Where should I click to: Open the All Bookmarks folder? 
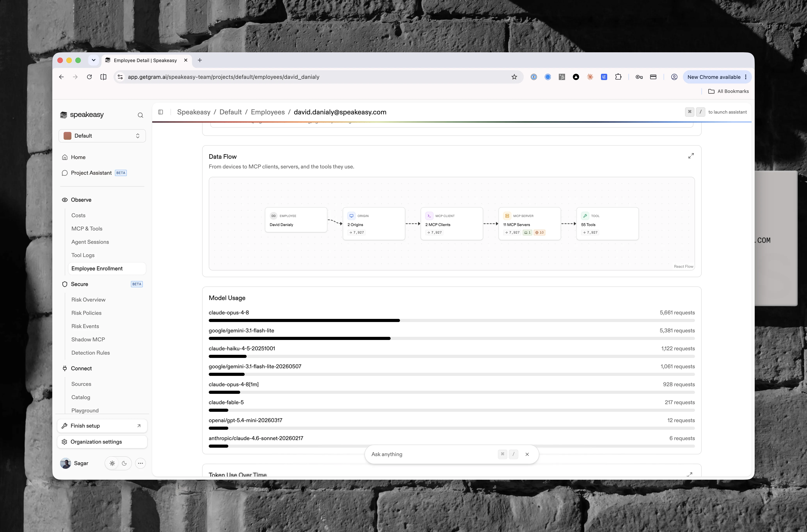(728, 91)
